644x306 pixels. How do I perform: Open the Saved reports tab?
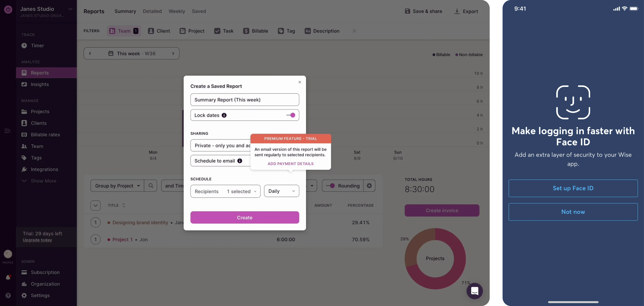pos(199,11)
